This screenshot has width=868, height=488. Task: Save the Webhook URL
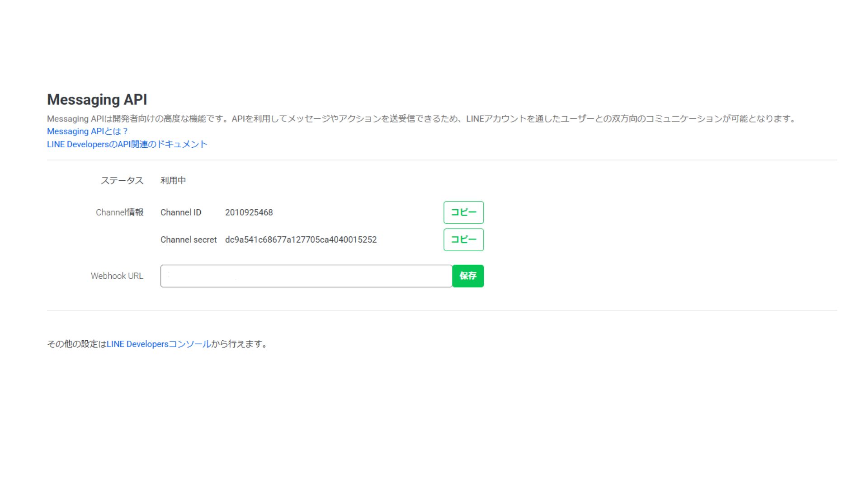tap(468, 276)
